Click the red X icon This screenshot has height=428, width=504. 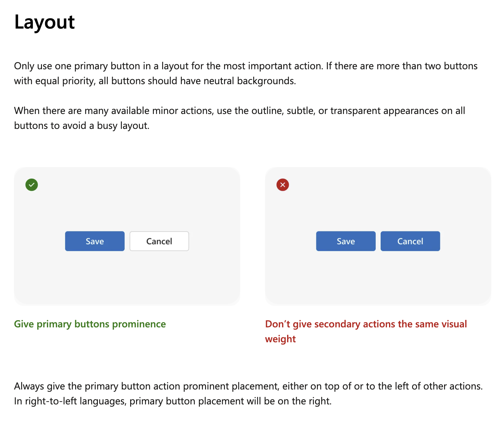pos(282,185)
